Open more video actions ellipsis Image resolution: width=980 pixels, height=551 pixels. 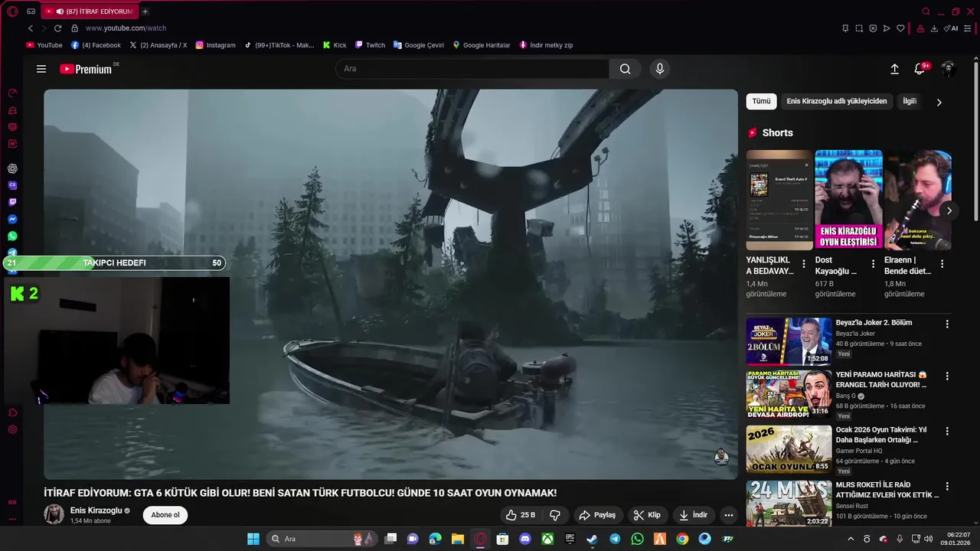tap(729, 515)
